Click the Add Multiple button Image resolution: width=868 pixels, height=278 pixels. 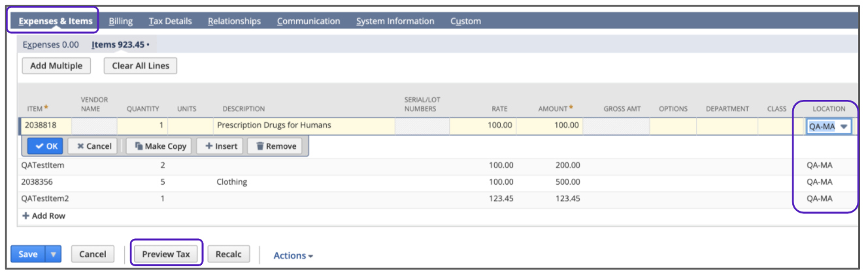coord(56,66)
